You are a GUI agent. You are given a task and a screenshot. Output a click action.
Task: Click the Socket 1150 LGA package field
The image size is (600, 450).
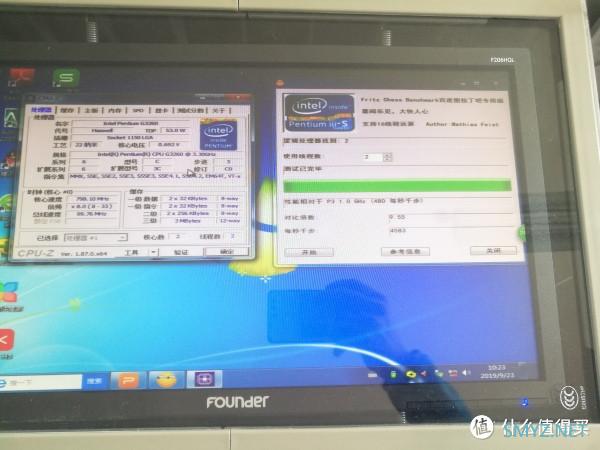131,138
